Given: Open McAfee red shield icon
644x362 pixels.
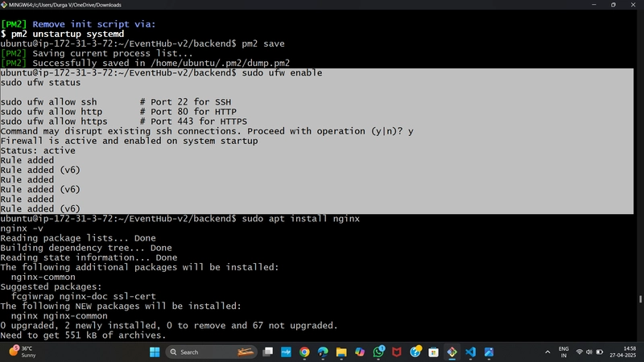Looking at the screenshot, I should [396, 352].
